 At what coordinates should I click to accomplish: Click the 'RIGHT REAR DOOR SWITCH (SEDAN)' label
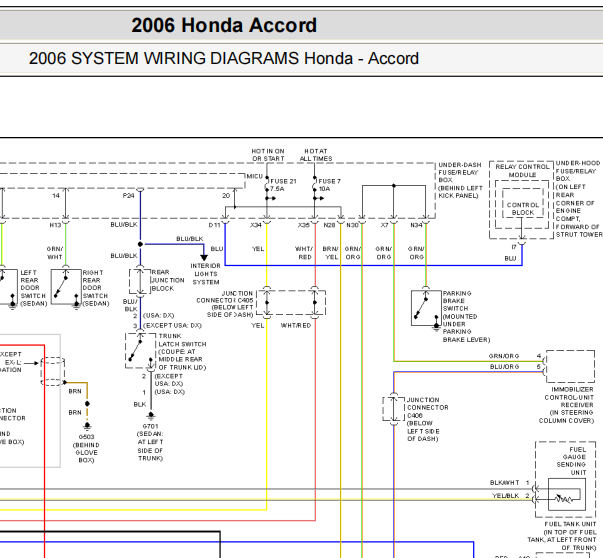click(95, 288)
